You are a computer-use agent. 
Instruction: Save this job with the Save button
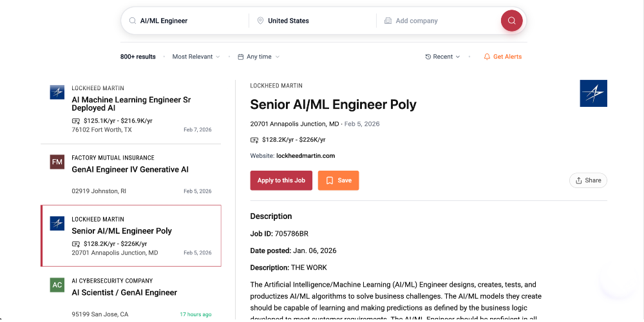(338, 180)
